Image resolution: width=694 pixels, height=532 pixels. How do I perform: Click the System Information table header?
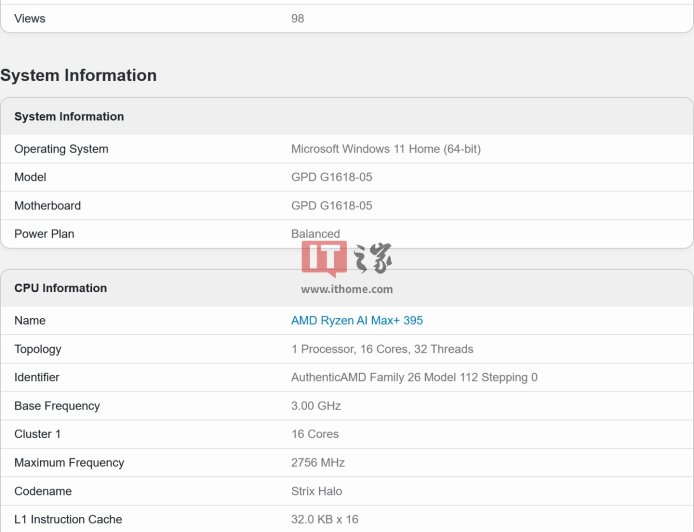click(69, 117)
